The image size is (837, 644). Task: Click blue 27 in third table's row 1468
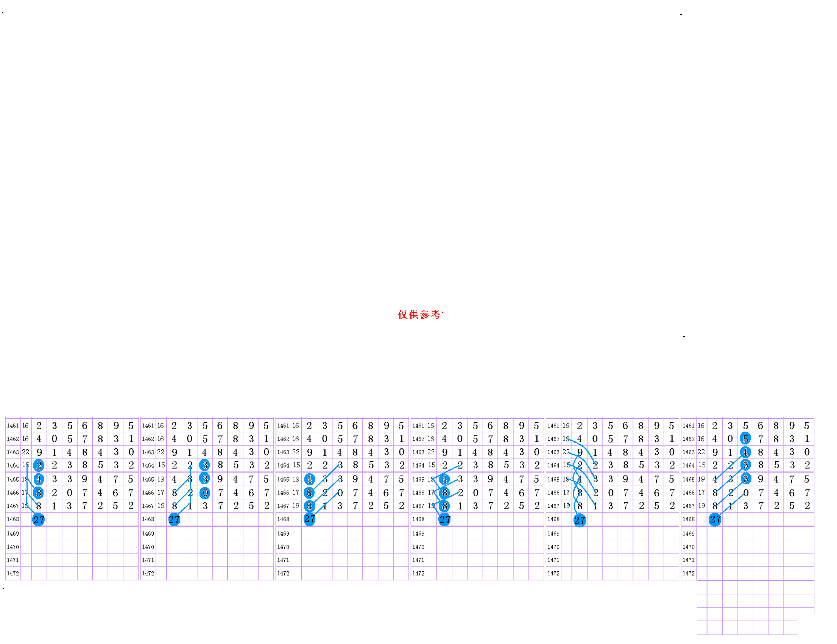[x=309, y=519]
